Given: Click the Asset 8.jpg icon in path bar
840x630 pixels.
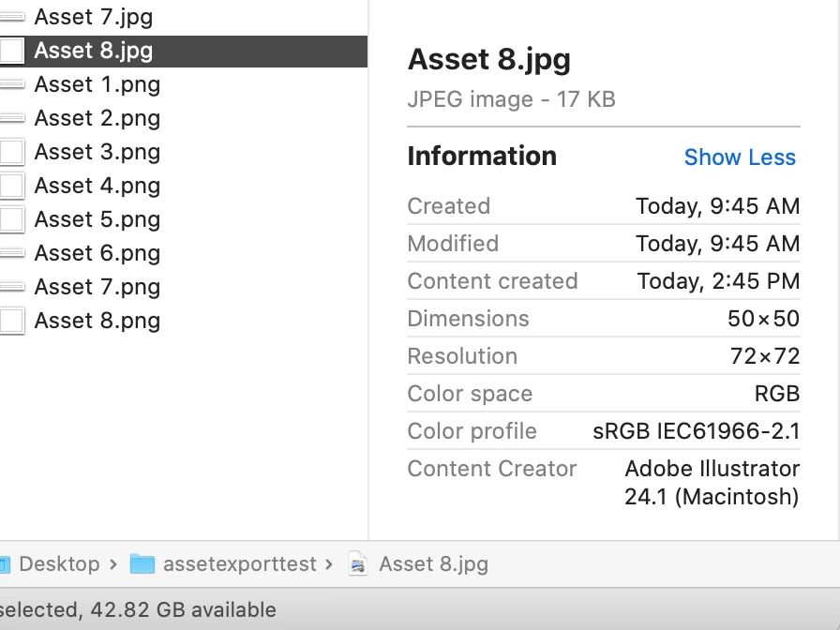Looking at the screenshot, I should [x=357, y=564].
